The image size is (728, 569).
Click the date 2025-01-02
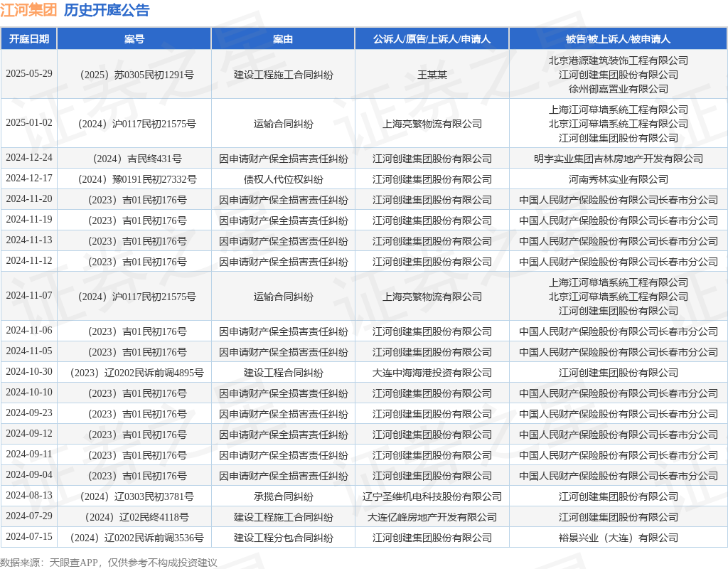tap(28, 122)
